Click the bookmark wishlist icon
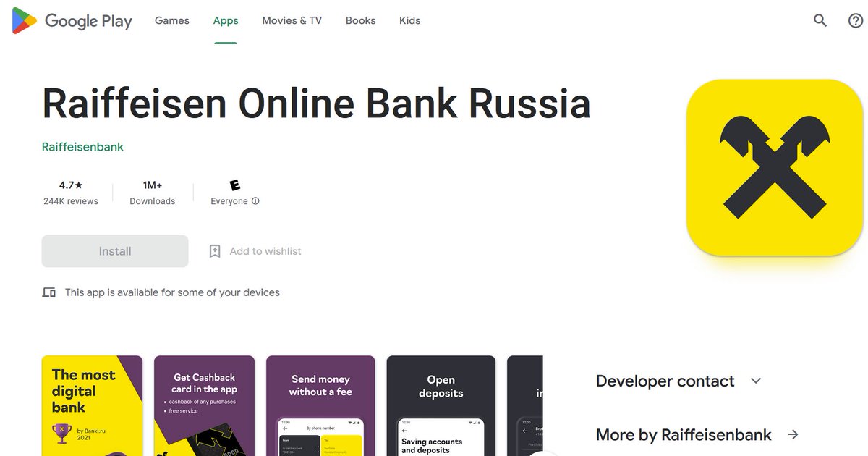Screen dimensions: 868x456 215,251
